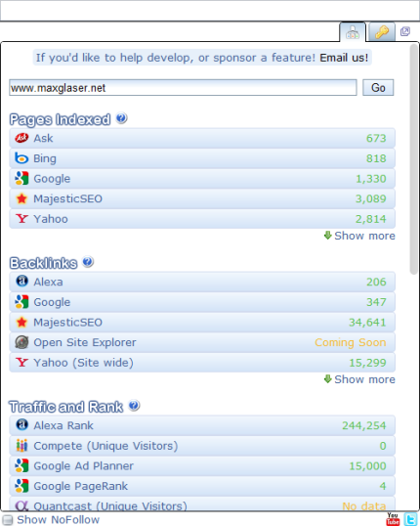Open Google Ad Planner value 15,000
Viewport: 420px width, 526px height.
pos(367,466)
